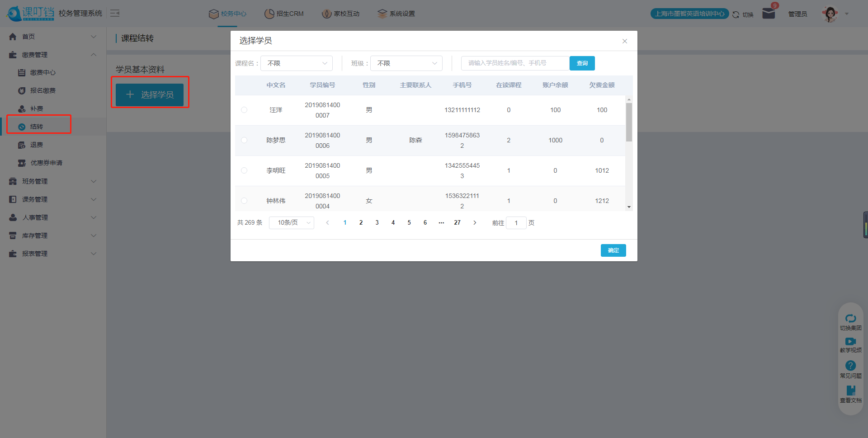868x438 pixels.
Task: Expand the 报表管理 menu chevron
Action: [94, 254]
